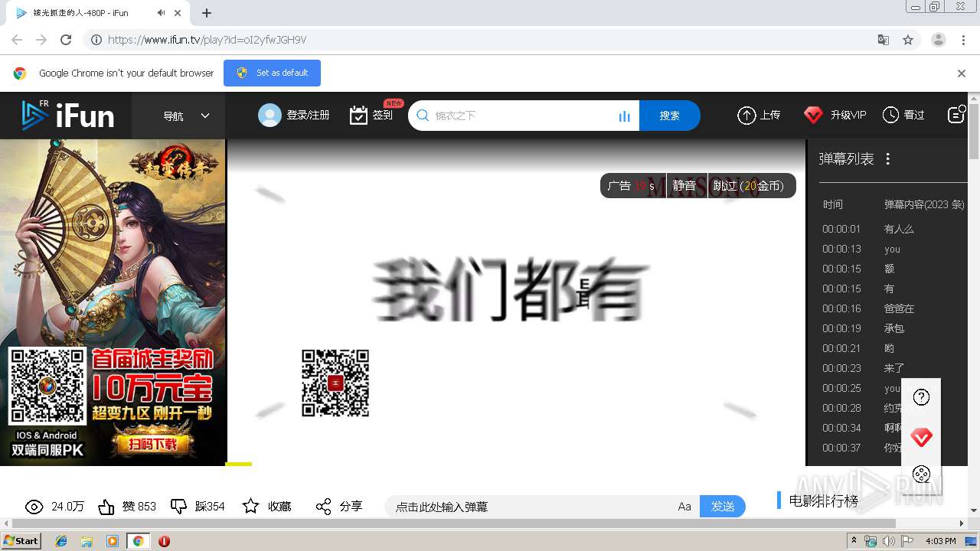Viewport: 980px width, 551px height.
Task: Click timestamp 00:00:13 in list
Action: 841,249
